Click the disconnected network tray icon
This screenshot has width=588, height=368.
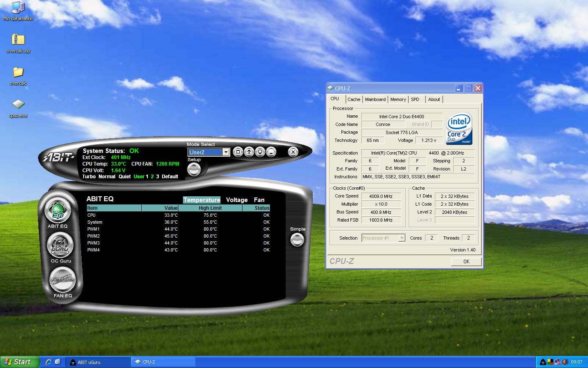[558, 362]
